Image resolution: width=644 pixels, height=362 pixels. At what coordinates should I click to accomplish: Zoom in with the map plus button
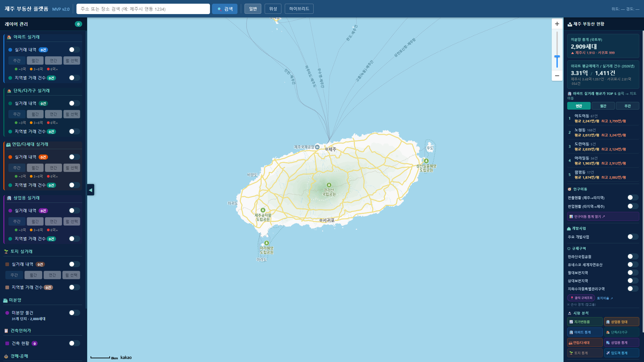557,24
